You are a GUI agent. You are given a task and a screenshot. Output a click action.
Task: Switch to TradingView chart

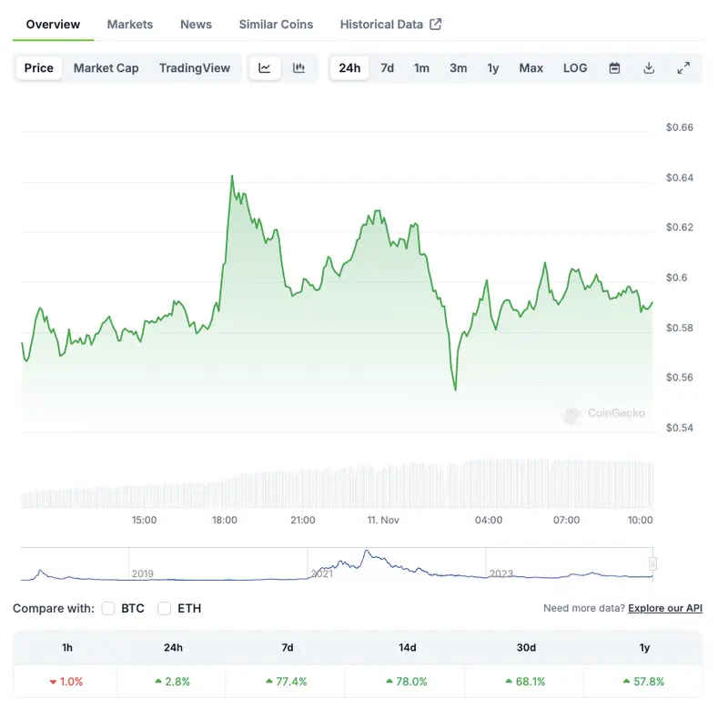click(x=195, y=68)
